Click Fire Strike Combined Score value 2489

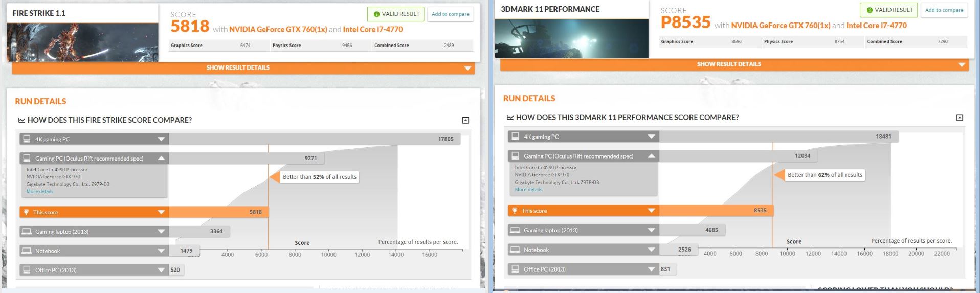pyautogui.click(x=449, y=46)
